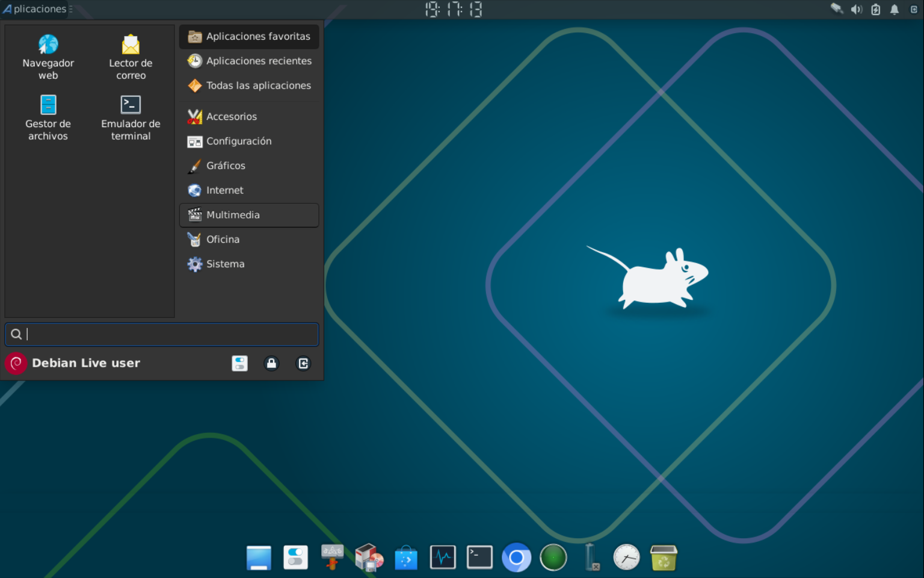The image size is (924, 578).
Task: Click Debian Live user
Action: [86, 363]
